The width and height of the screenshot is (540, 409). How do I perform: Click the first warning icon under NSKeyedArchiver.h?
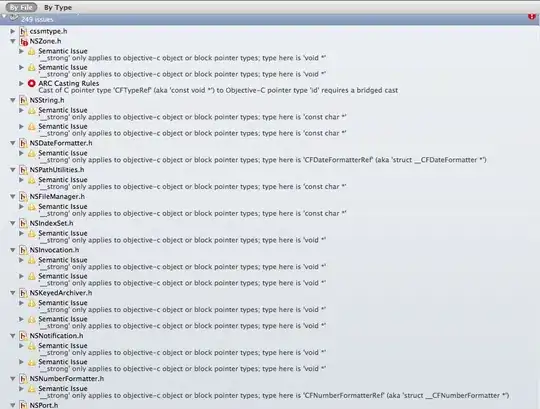pos(32,303)
